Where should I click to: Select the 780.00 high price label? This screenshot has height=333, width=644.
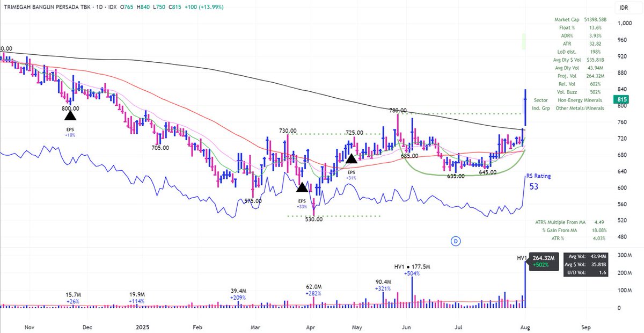tap(398, 110)
